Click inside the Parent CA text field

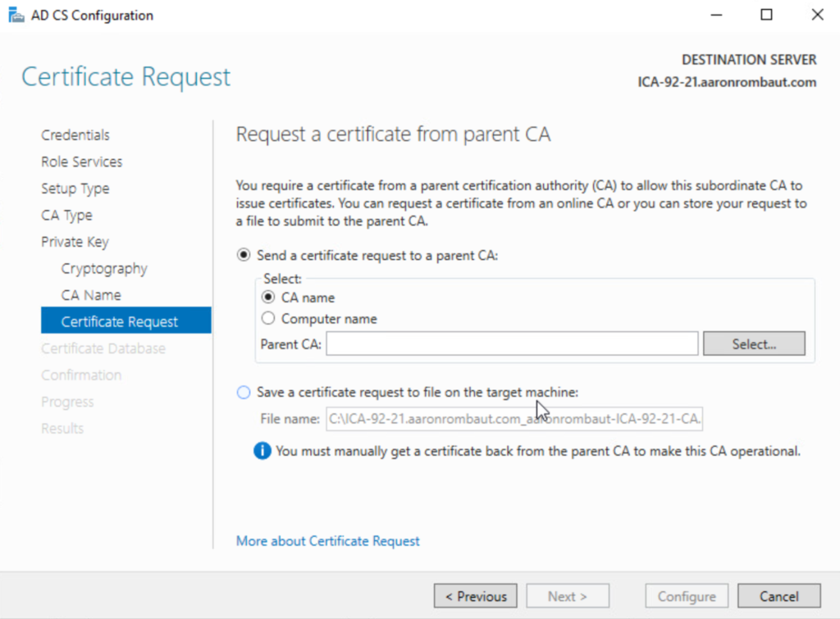[x=511, y=344]
